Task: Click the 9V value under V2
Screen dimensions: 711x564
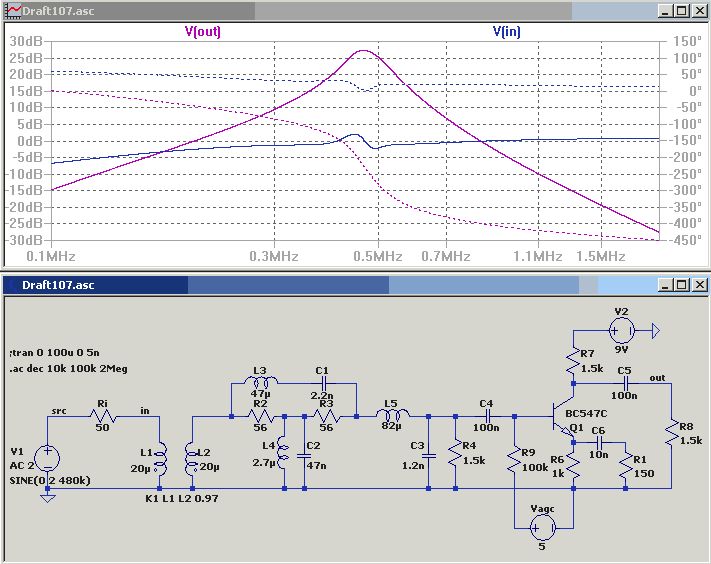Action: [621, 349]
